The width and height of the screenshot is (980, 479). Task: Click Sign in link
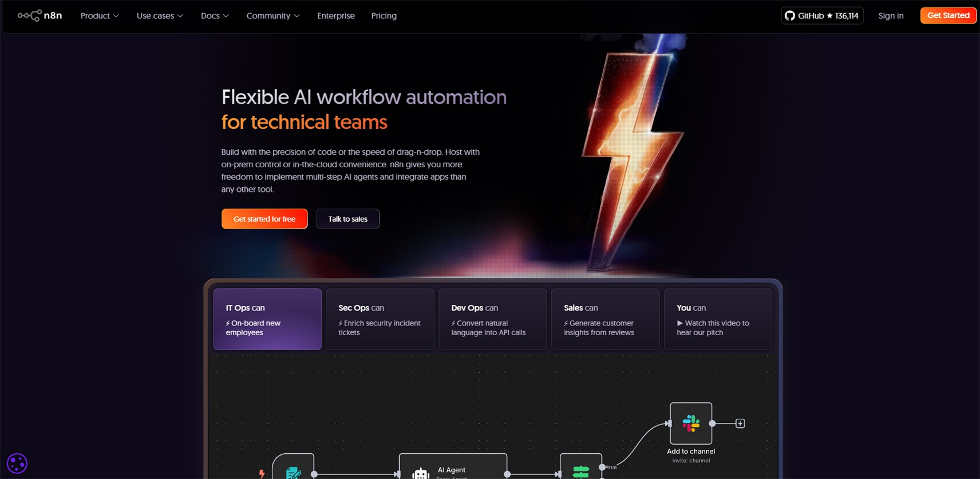tap(891, 15)
